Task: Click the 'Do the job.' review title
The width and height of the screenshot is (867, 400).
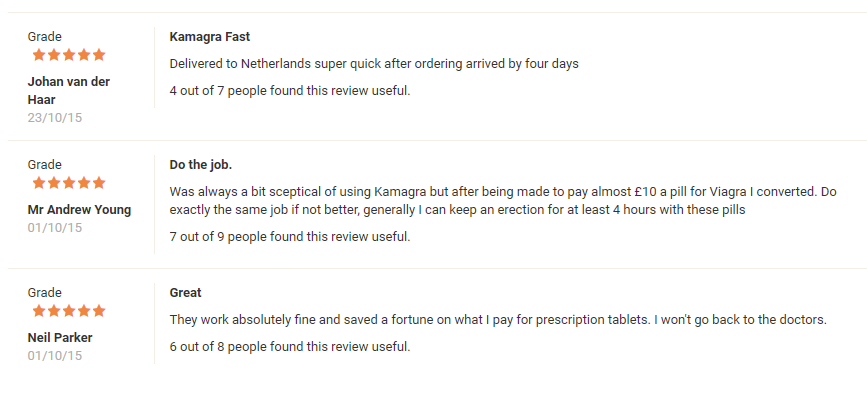Action: click(201, 165)
